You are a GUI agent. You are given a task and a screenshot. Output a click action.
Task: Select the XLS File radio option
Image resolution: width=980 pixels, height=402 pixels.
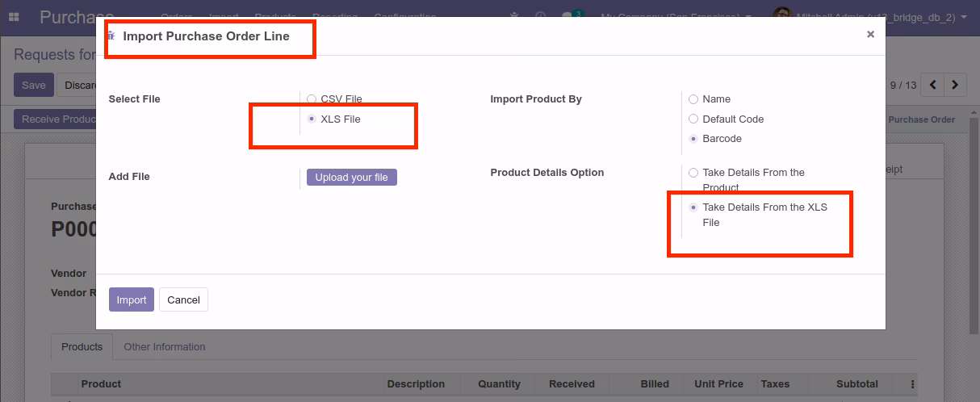(x=312, y=119)
